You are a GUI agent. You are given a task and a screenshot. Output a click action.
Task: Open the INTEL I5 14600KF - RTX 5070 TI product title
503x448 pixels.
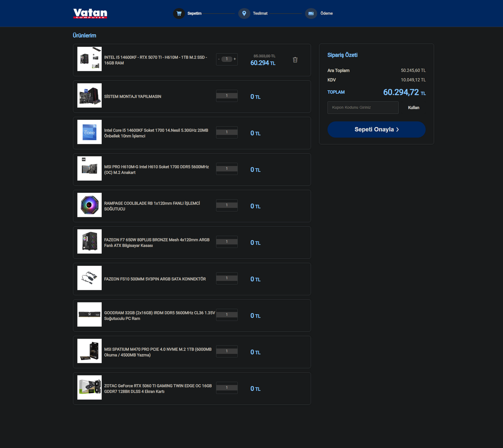[156, 60]
